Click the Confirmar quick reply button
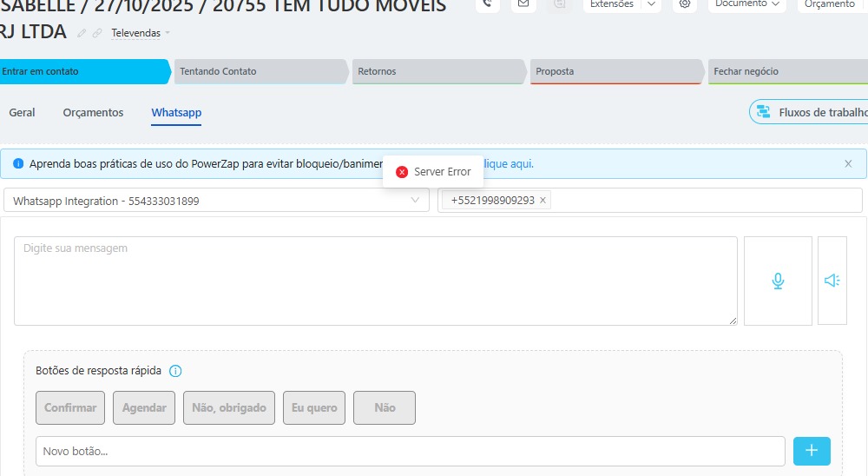The height and width of the screenshot is (476, 868). [x=70, y=408]
